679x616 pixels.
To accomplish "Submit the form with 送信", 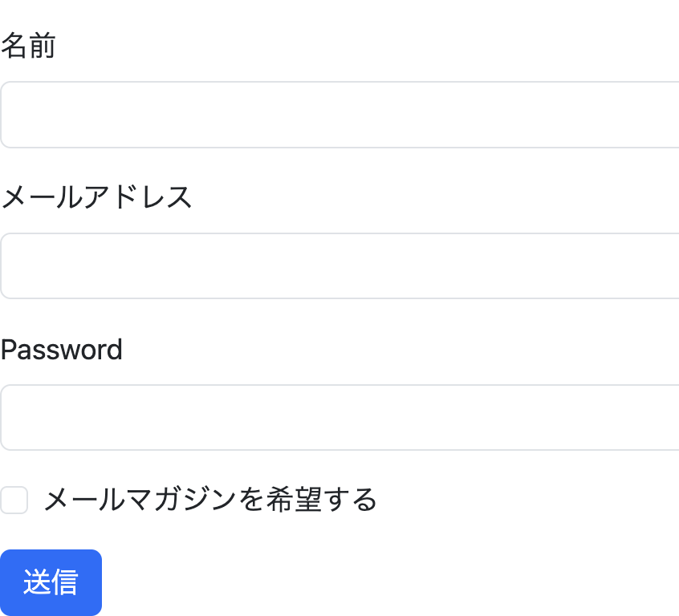I will [51, 582].
